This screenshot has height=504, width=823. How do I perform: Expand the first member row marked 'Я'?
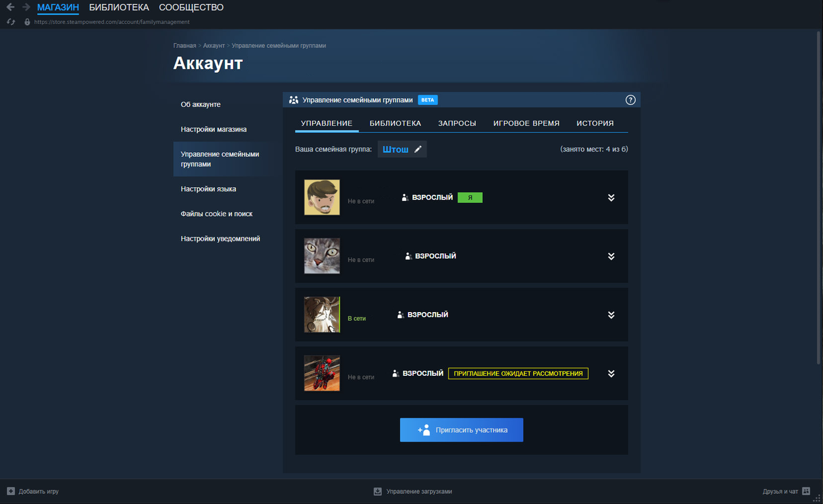(x=611, y=198)
